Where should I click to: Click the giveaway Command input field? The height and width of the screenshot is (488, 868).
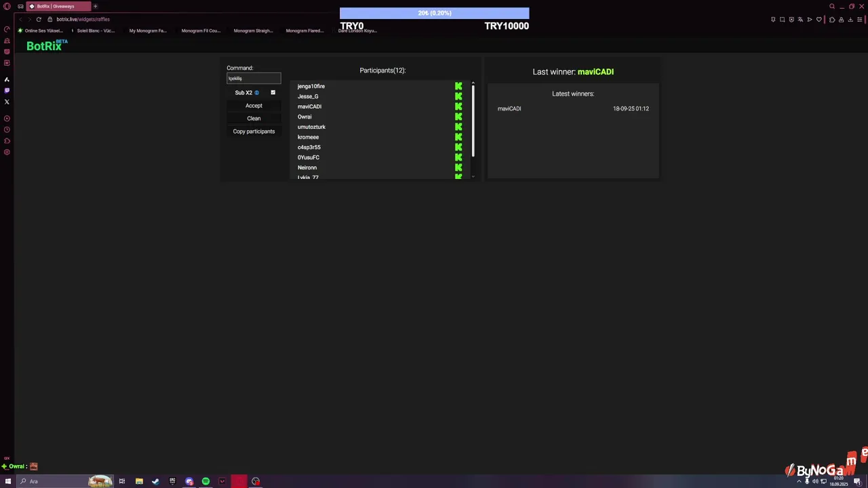tap(254, 79)
